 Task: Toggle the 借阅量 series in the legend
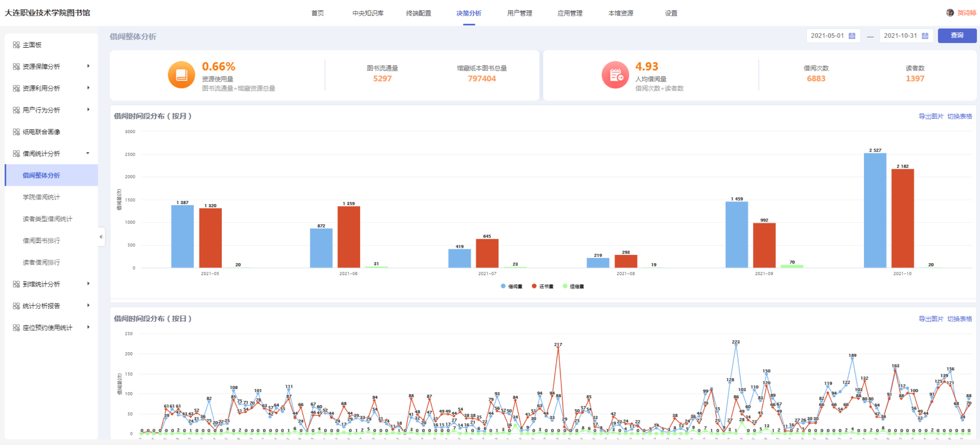pyautogui.click(x=512, y=286)
